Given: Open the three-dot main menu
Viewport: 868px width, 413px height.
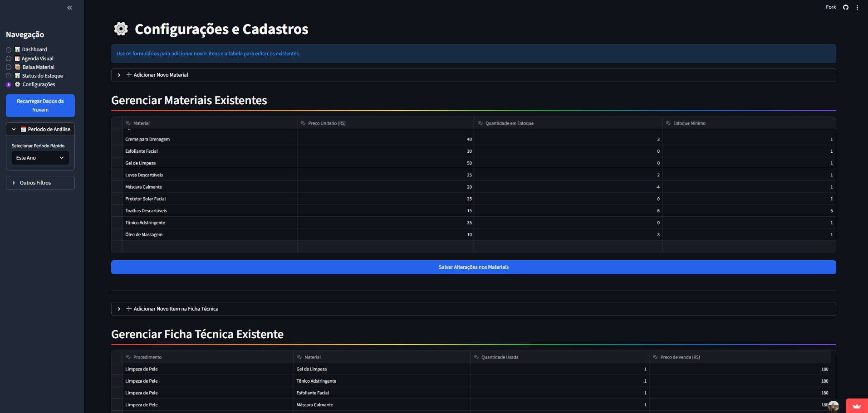Looking at the screenshot, I should pos(857,7).
